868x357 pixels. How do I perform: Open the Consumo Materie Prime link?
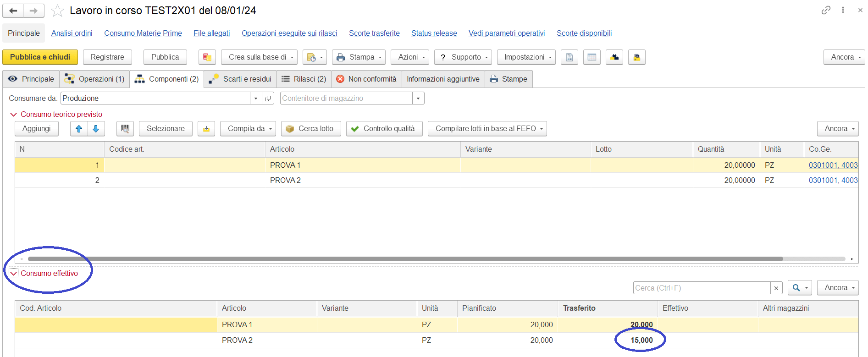click(x=143, y=33)
